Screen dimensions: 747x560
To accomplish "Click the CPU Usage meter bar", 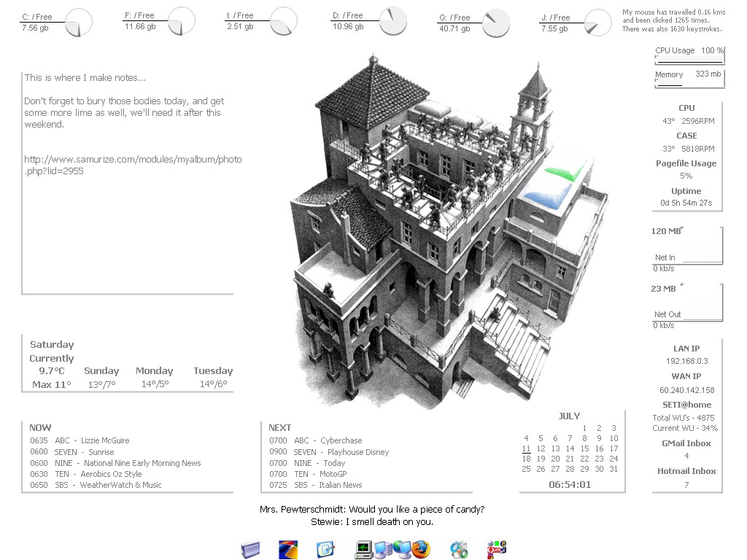I will pyautogui.click(x=689, y=57).
